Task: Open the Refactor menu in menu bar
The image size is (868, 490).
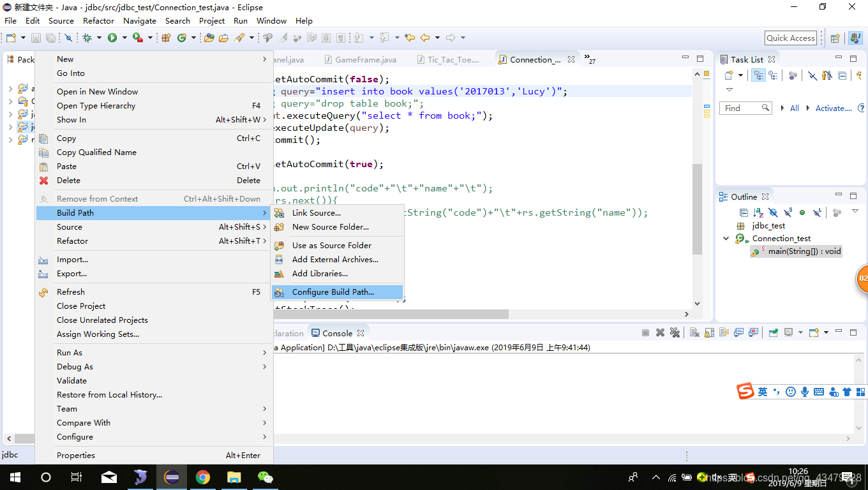Action: coord(98,20)
